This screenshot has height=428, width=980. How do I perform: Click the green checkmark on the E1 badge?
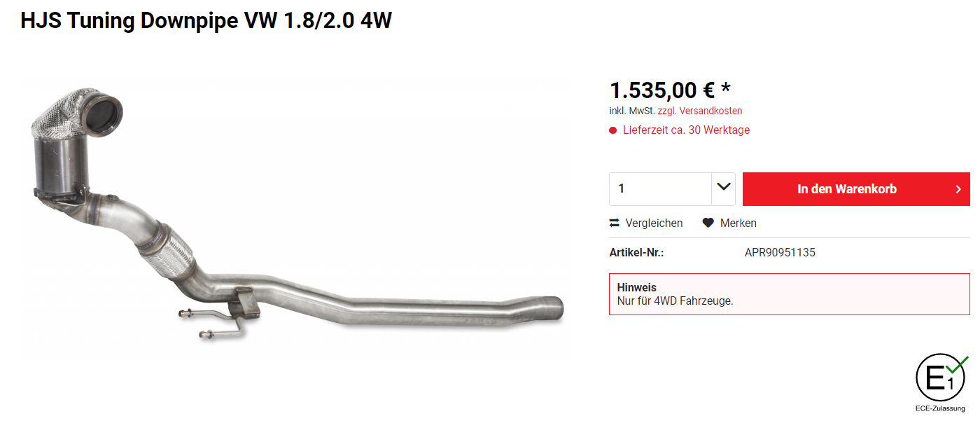957,364
